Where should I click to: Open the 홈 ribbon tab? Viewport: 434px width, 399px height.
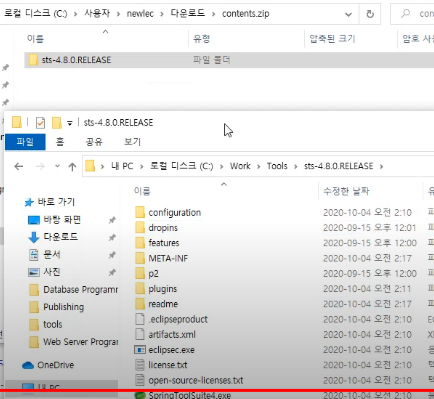(x=60, y=142)
